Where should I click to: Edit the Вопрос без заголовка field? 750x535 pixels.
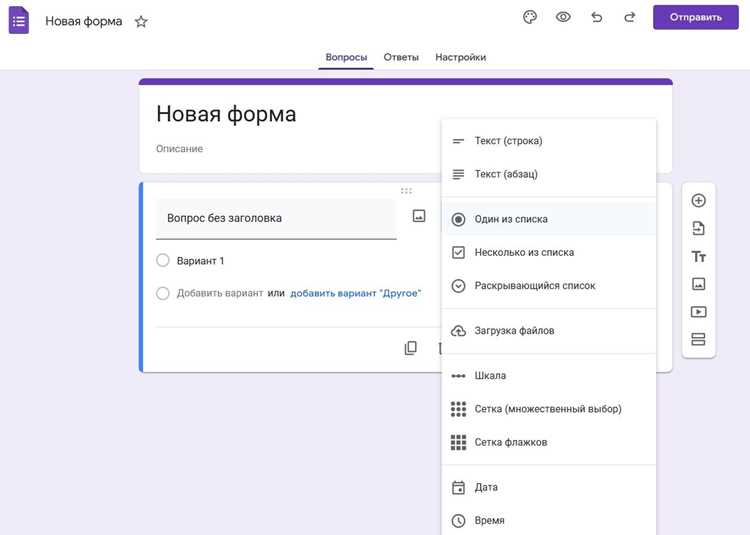click(x=276, y=218)
